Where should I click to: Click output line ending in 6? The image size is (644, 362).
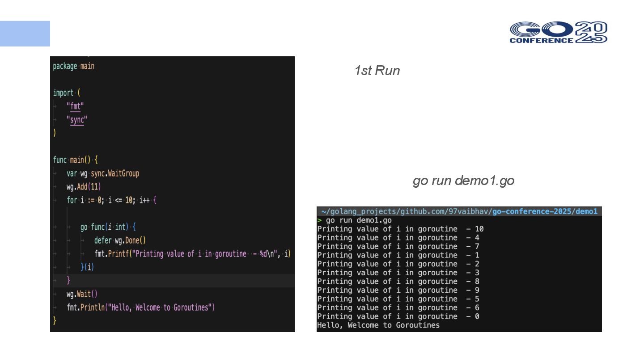coord(398,307)
